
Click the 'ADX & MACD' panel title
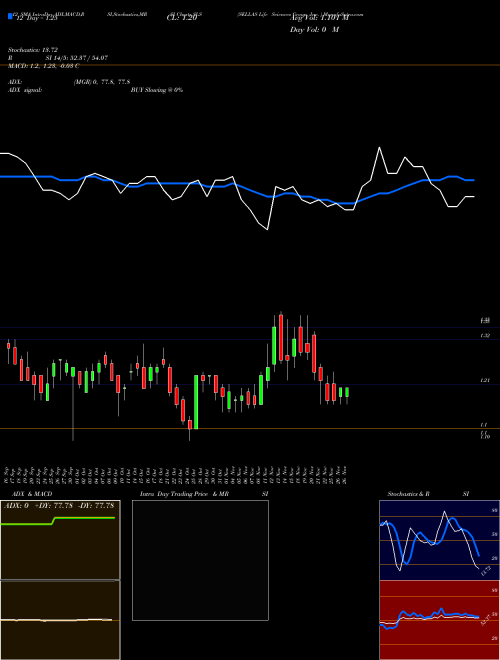coord(30,494)
